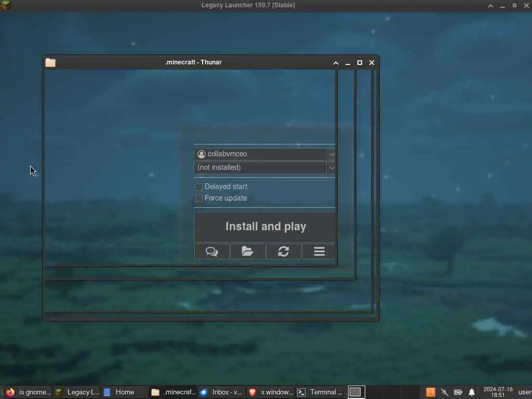Open the collabvmceo account dropdown
The width and height of the screenshot is (532, 399).
point(264,154)
